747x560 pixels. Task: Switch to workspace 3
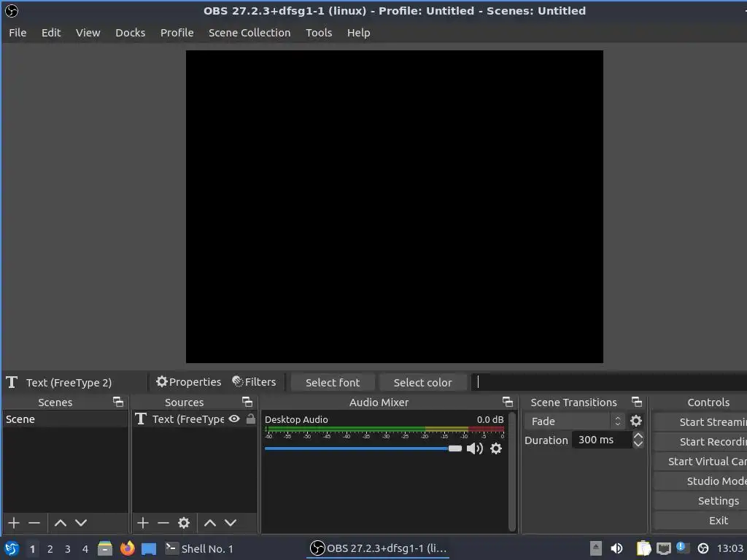pyautogui.click(x=68, y=549)
